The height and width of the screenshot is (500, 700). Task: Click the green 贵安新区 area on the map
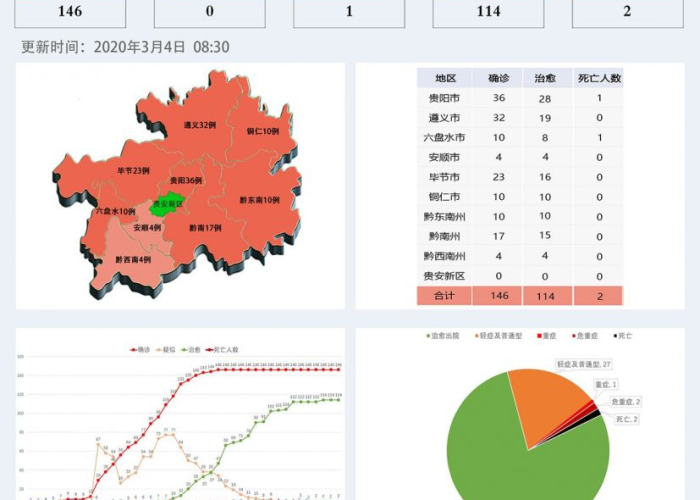[x=167, y=204]
